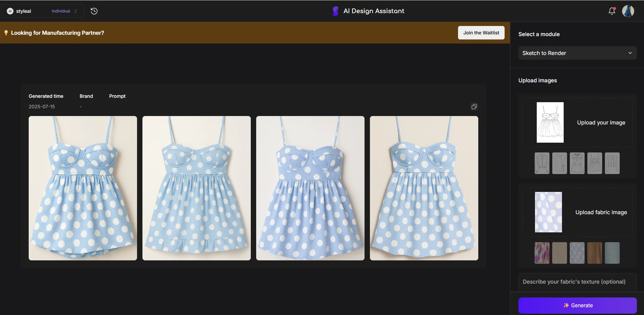This screenshot has width=644, height=315.
Task: Open the user profile avatar
Action: [x=628, y=11]
